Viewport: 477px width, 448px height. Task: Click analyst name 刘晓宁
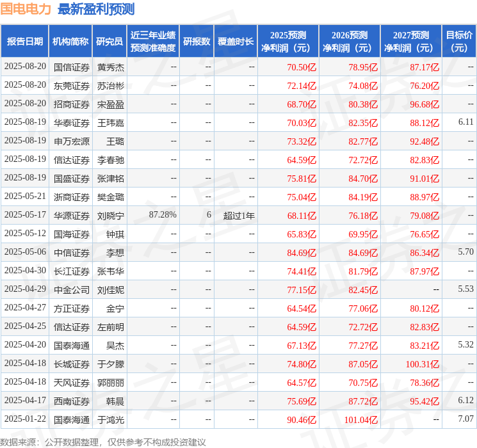click(x=111, y=216)
